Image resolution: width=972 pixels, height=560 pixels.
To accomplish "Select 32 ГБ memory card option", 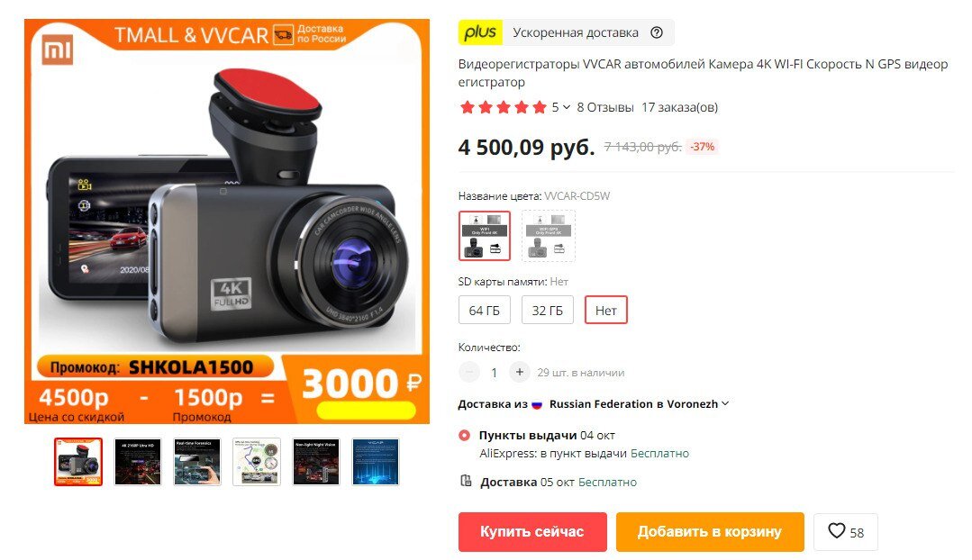I will [548, 311].
